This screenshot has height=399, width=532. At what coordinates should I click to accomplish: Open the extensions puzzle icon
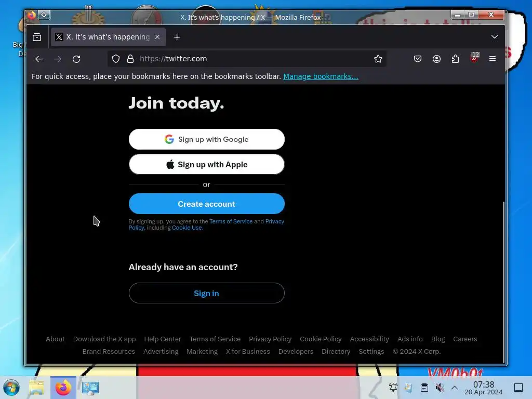coord(455,59)
